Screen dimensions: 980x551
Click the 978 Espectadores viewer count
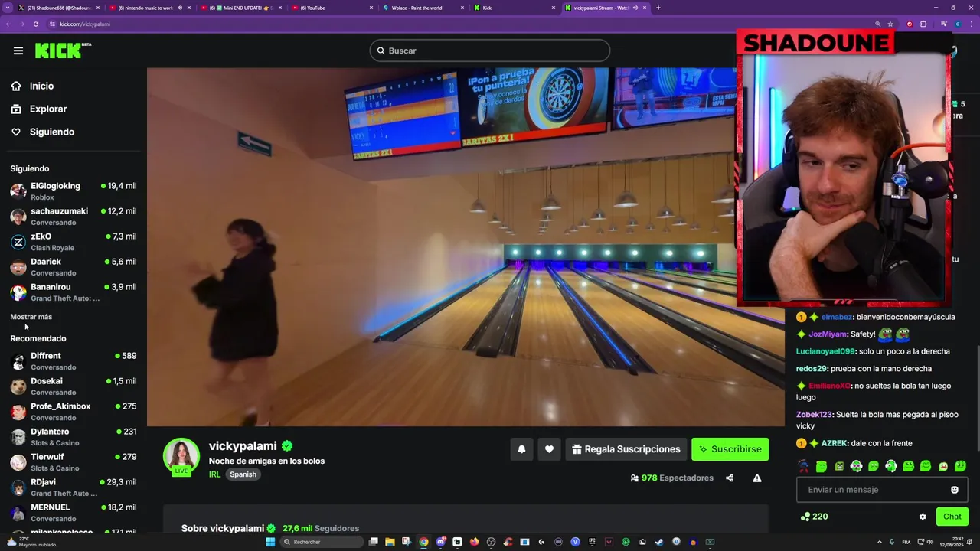[x=671, y=478]
